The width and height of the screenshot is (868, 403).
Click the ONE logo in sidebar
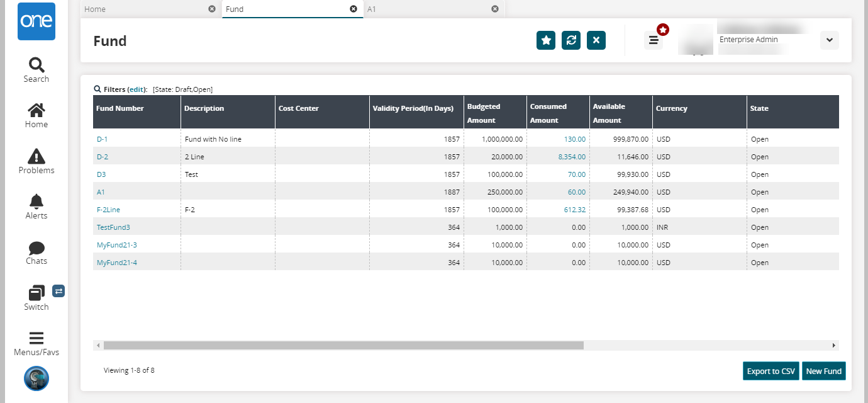[36, 21]
